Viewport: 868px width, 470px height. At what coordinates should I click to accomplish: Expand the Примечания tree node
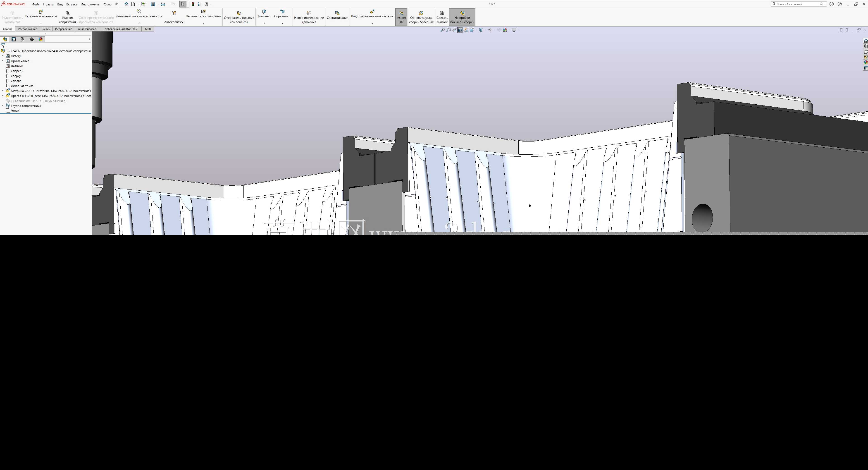click(x=2, y=61)
